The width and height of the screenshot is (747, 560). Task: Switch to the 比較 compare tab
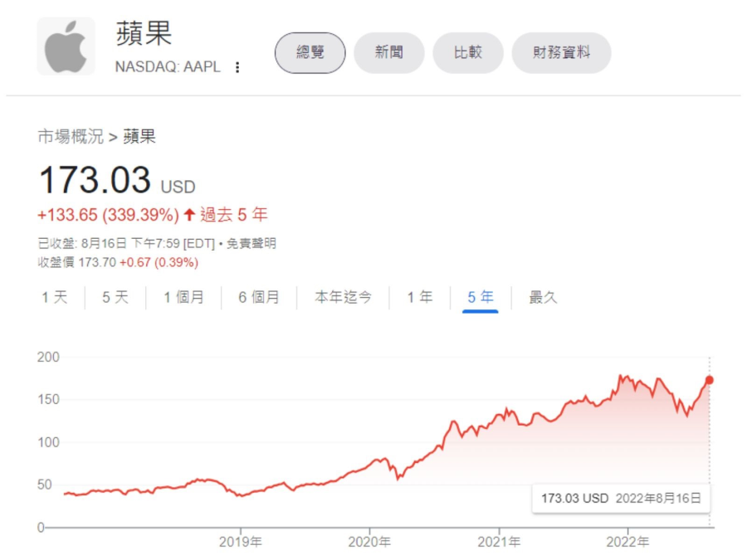(x=468, y=53)
